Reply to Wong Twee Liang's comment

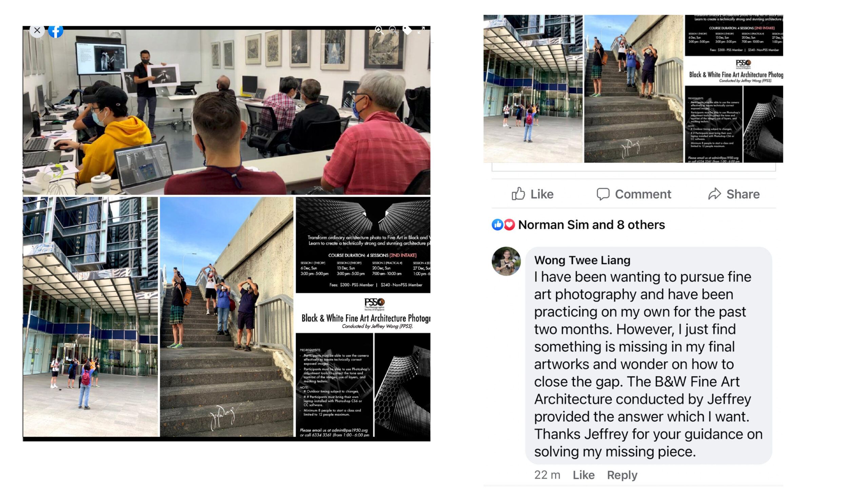point(622,475)
